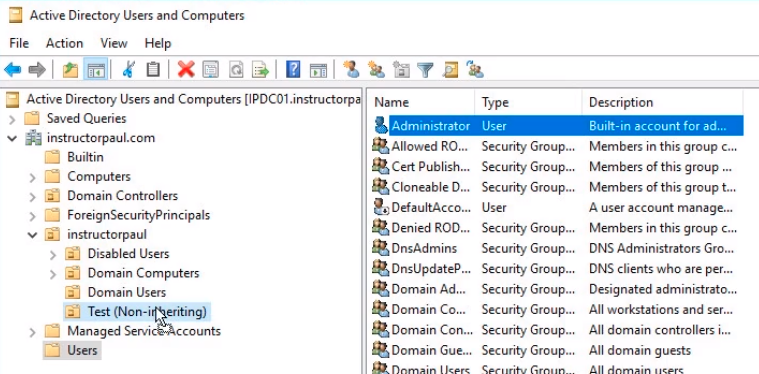The width and height of the screenshot is (759, 374).
Task: Create a new user via toolbar icon
Action: pos(351,70)
